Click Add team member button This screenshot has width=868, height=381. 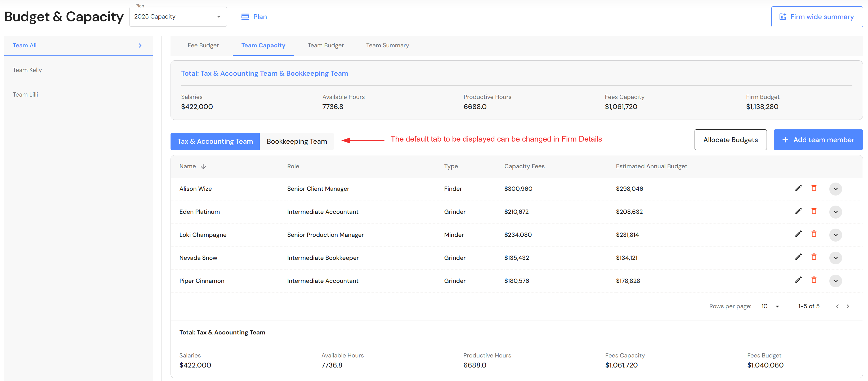click(x=818, y=140)
